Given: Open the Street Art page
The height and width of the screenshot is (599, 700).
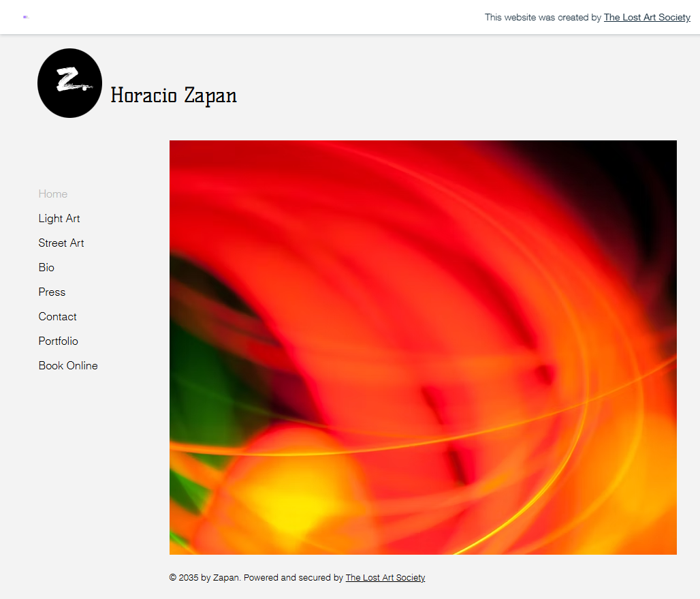Looking at the screenshot, I should tap(61, 243).
